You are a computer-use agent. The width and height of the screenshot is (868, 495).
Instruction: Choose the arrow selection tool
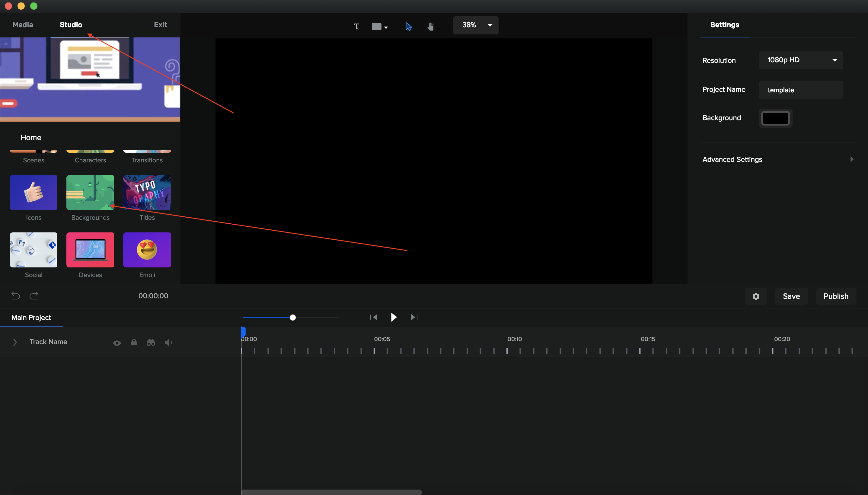409,26
